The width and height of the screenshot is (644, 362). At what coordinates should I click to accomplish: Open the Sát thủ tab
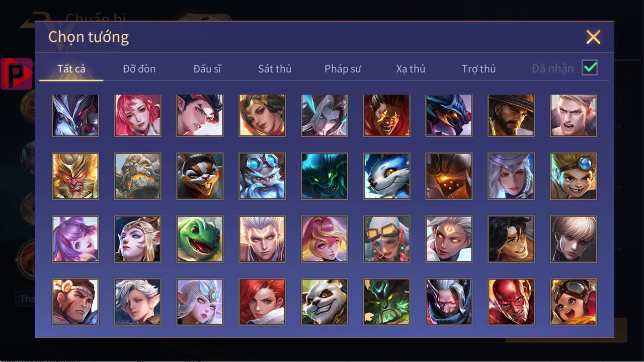pyautogui.click(x=275, y=68)
